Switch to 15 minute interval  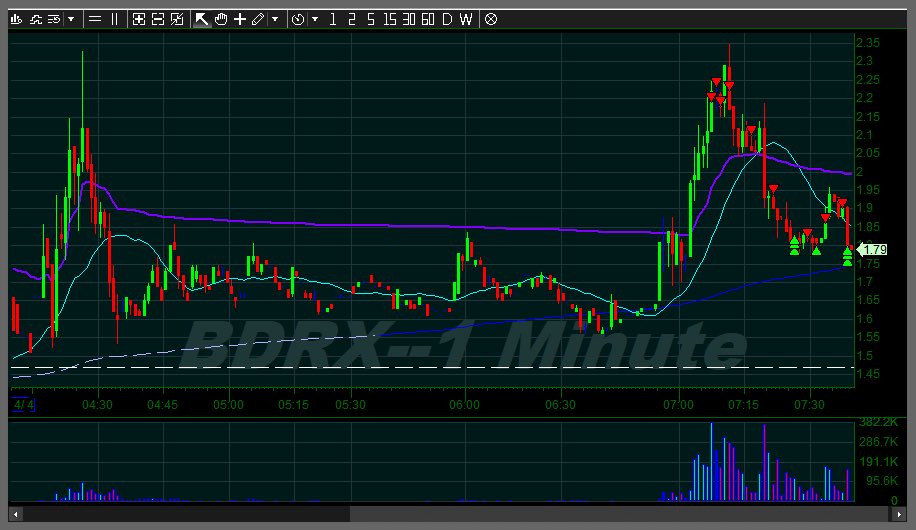click(x=390, y=19)
